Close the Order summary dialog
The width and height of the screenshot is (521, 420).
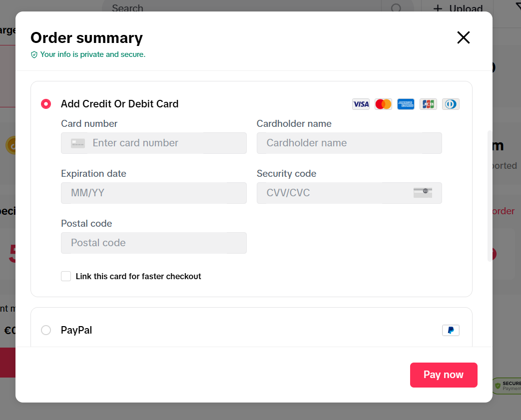tap(464, 37)
